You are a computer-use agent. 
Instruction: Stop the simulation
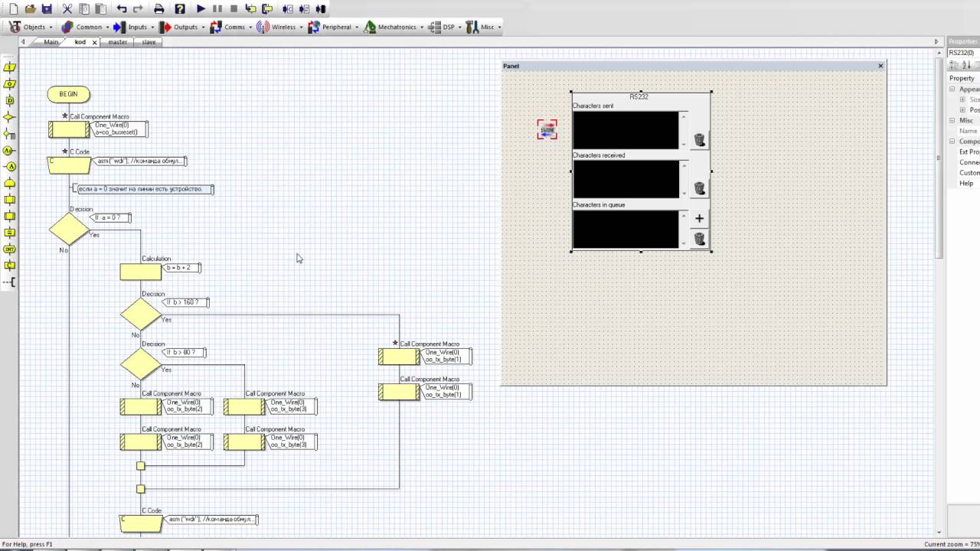tap(234, 9)
